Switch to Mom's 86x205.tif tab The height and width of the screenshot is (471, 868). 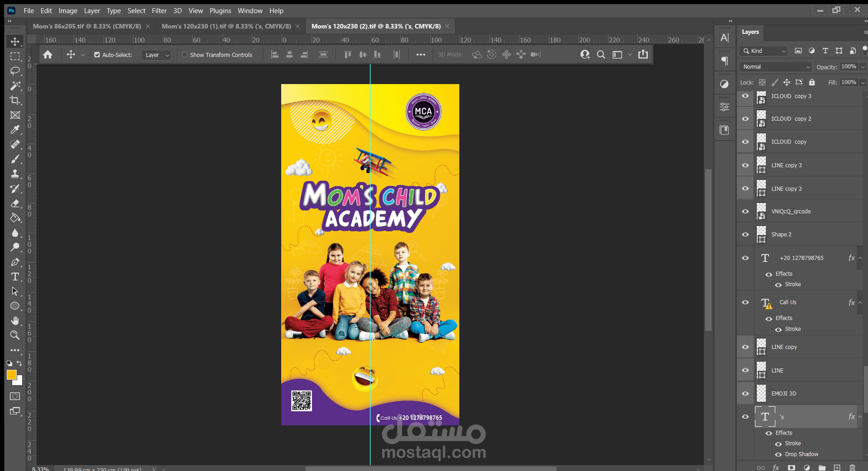point(87,26)
